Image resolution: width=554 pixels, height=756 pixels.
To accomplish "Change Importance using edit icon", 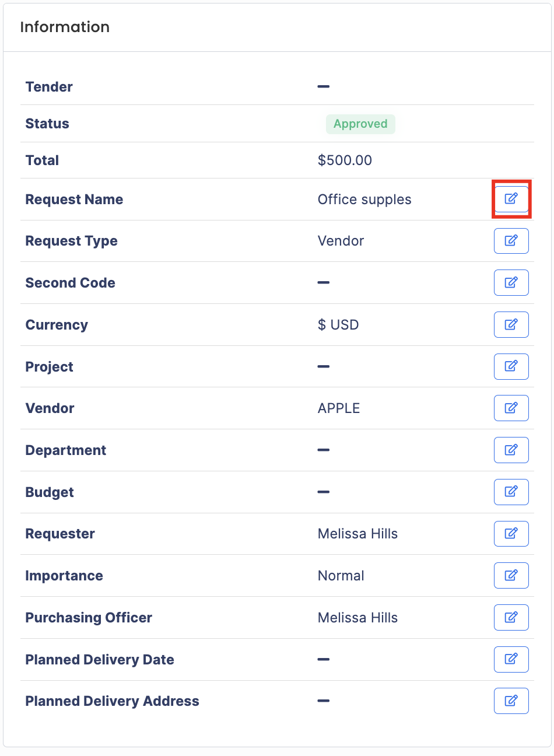I will click(511, 576).
